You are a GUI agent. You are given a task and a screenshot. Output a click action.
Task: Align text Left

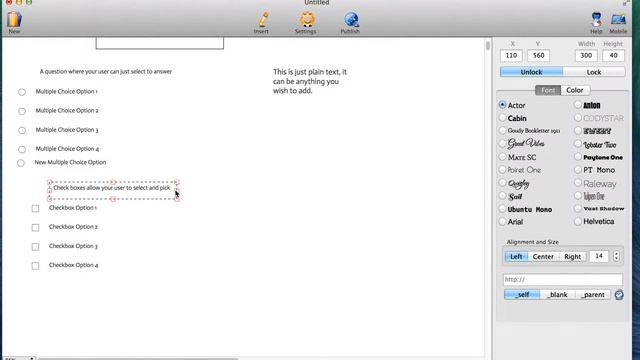coord(516,256)
